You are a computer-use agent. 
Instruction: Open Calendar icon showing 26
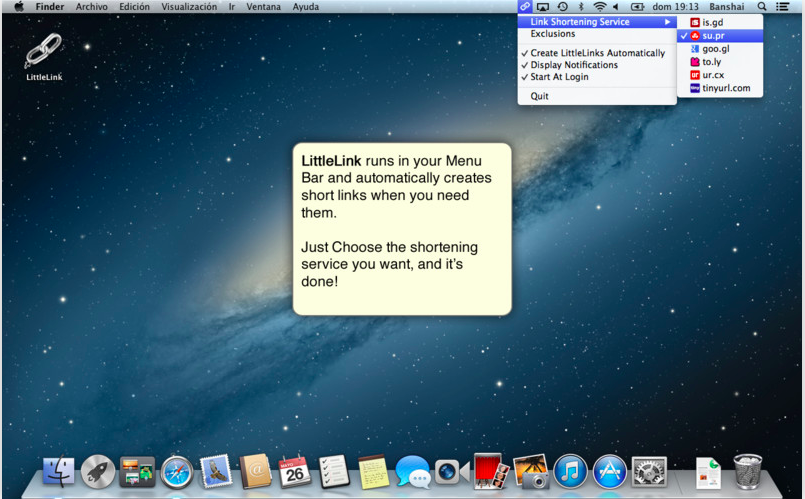coord(295,471)
